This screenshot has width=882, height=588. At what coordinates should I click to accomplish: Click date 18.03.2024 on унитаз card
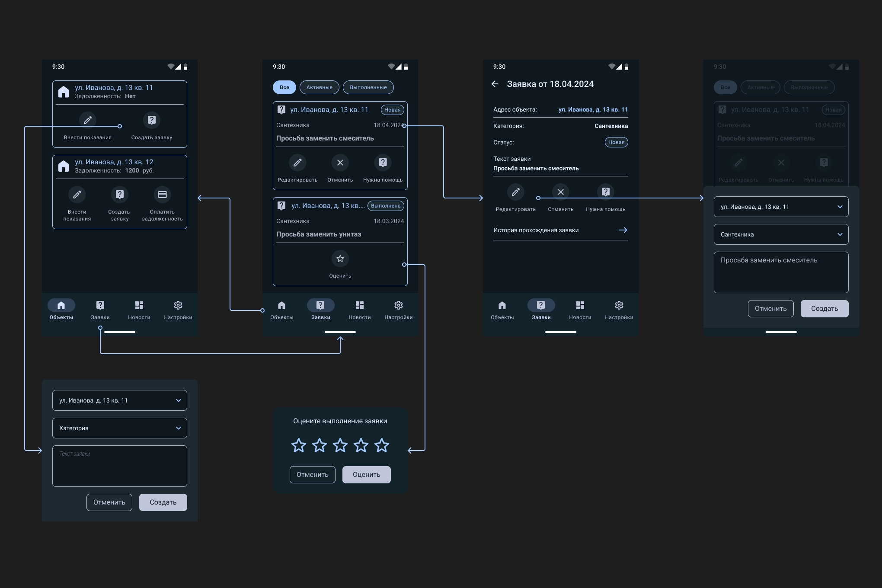(389, 221)
